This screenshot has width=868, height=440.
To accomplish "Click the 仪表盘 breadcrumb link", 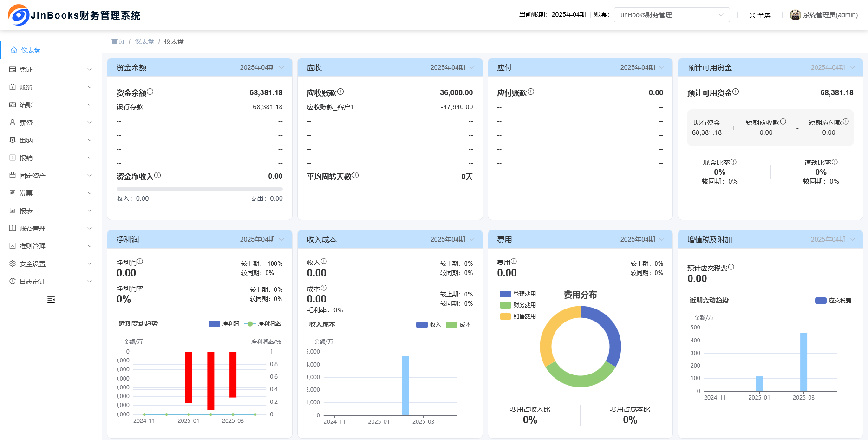I will point(144,41).
